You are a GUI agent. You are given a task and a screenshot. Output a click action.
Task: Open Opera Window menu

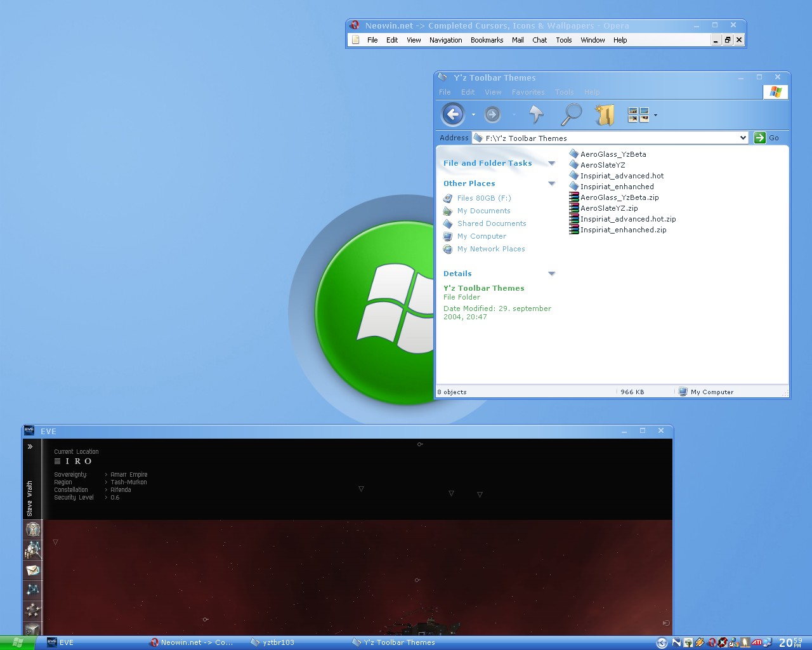tap(593, 40)
